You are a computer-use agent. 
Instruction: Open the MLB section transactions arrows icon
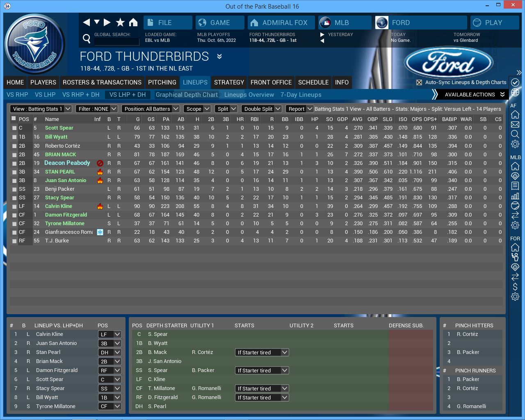(515, 215)
